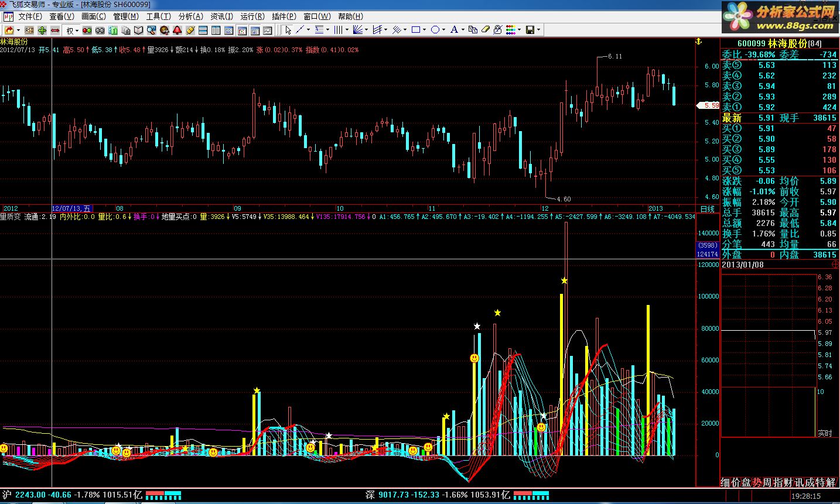
Task: Click the red-green dual lights icon
Action: tap(87, 30)
